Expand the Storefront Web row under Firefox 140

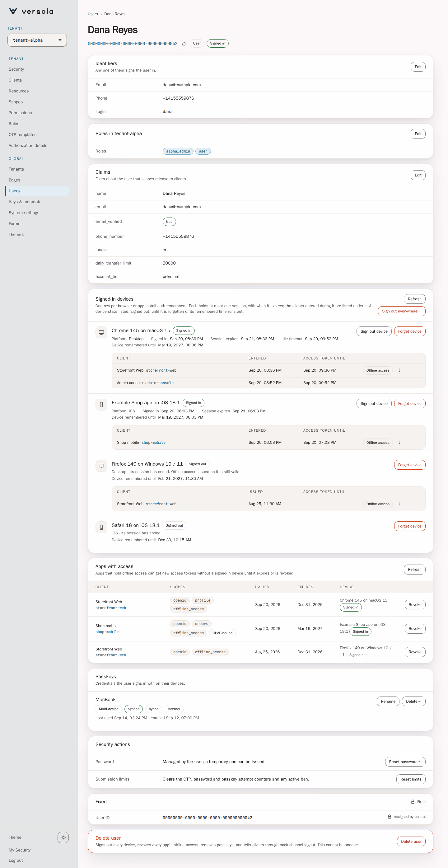click(x=399, y=504)
